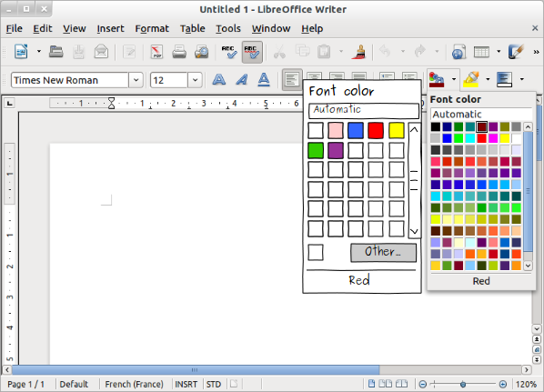The image size is (544, 392).
Task: Click the color palette scroll-down arrow
Action: (x=528, y=266)
